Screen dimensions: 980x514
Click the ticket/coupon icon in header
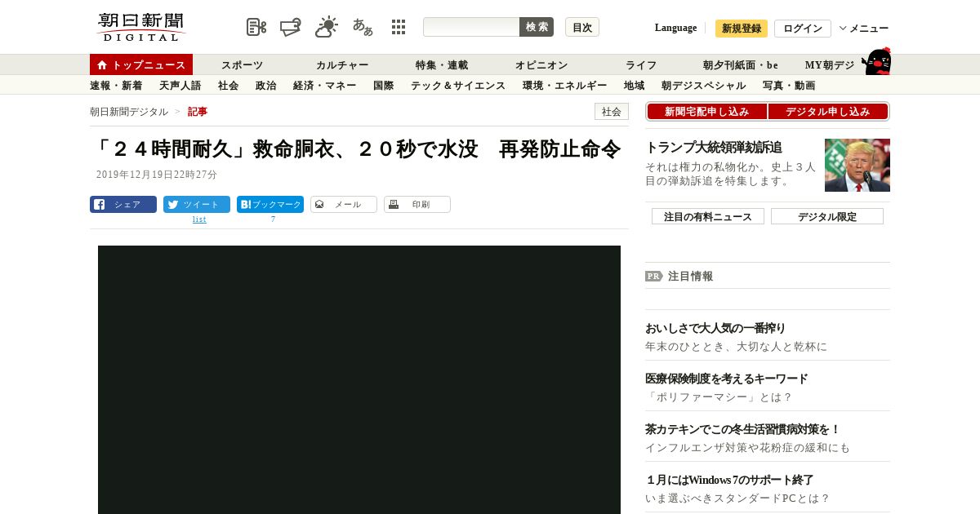pyautogui.click(x=291, y=27)
